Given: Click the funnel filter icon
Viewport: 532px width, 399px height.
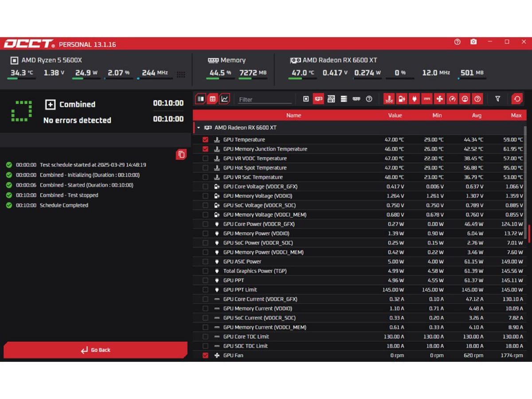Looking at the screenshot, I should click(498, 99).
